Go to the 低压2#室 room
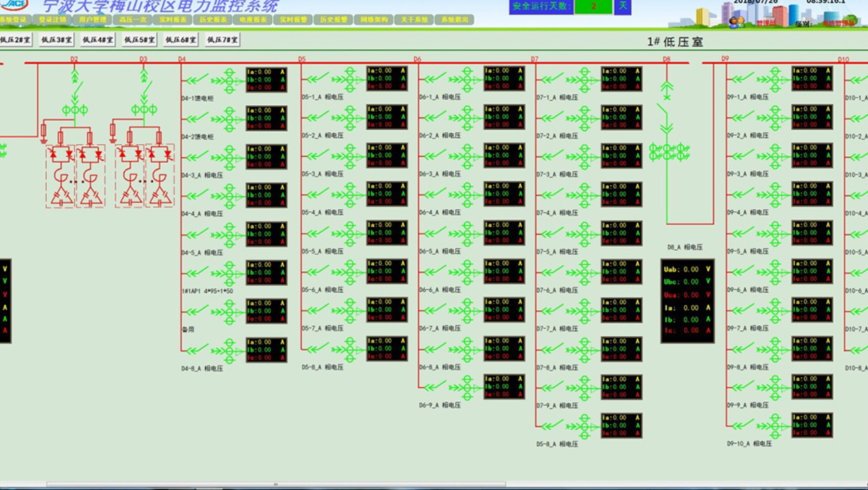 pyautogui.click(x=16, y=40)
